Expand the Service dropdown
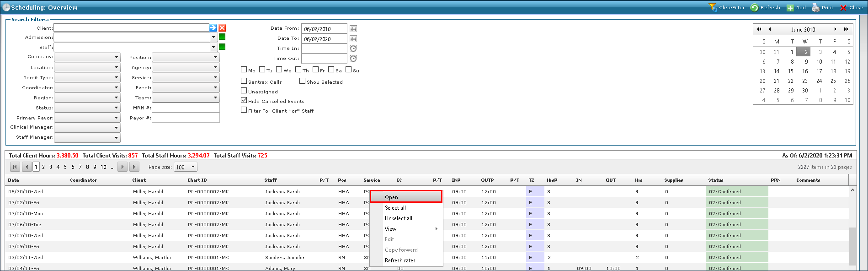 tap(215, 78)
